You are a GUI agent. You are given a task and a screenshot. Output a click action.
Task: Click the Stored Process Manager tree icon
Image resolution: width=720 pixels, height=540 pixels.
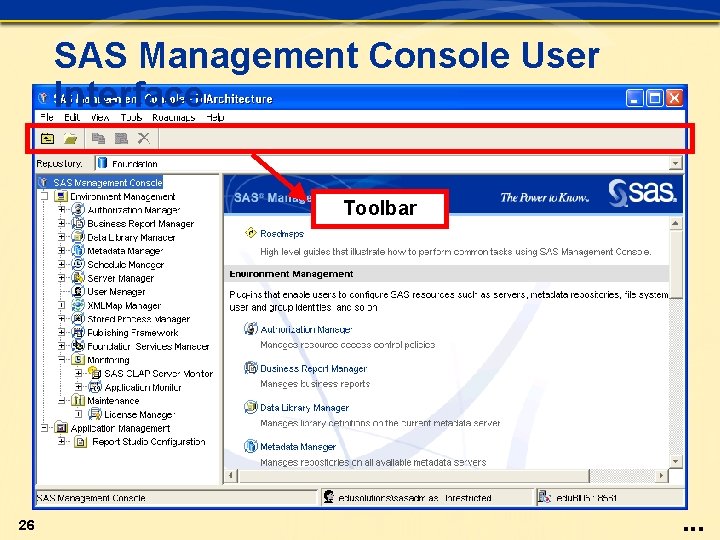pyautogui.click(x=78, y=319)
